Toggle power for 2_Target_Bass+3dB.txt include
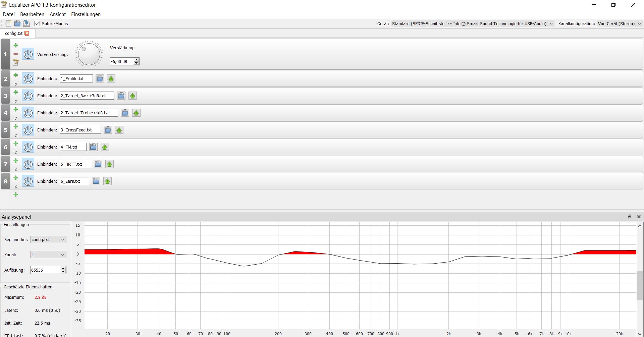 pos(28,96)
